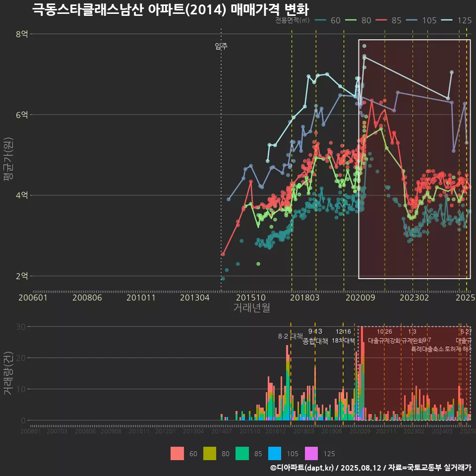
Task: Click the 특례대출축소 marker label
Action: [427, 349]
